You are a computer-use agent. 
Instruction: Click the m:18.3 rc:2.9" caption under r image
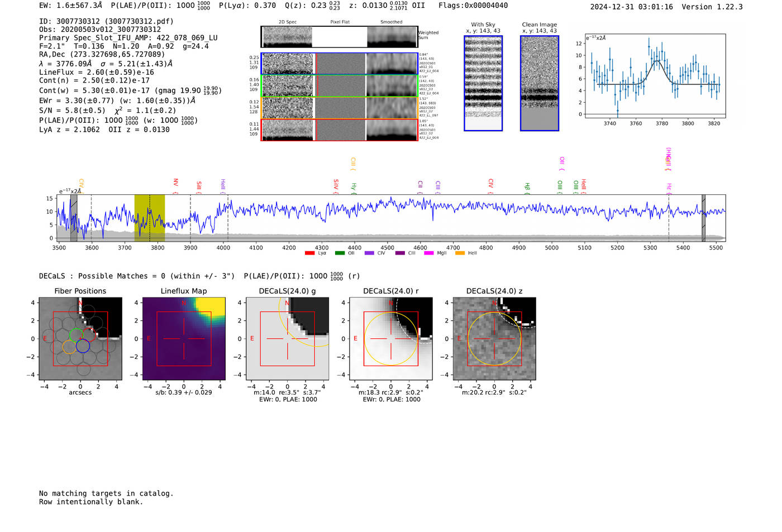[x=391, y=392]
